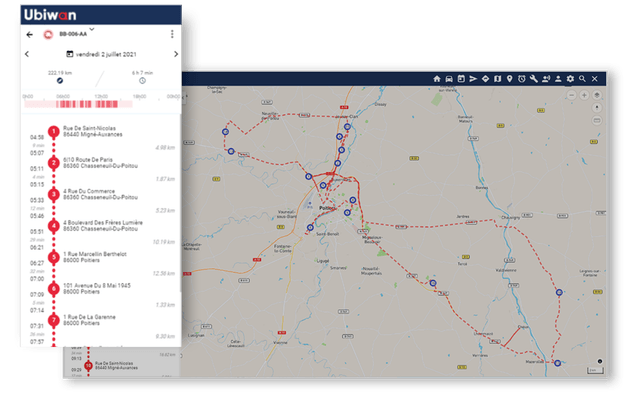Select stop 6 marker Avenue Du 8 Mai 1945
The image size is (633, 400).
[x=54, y=289]
